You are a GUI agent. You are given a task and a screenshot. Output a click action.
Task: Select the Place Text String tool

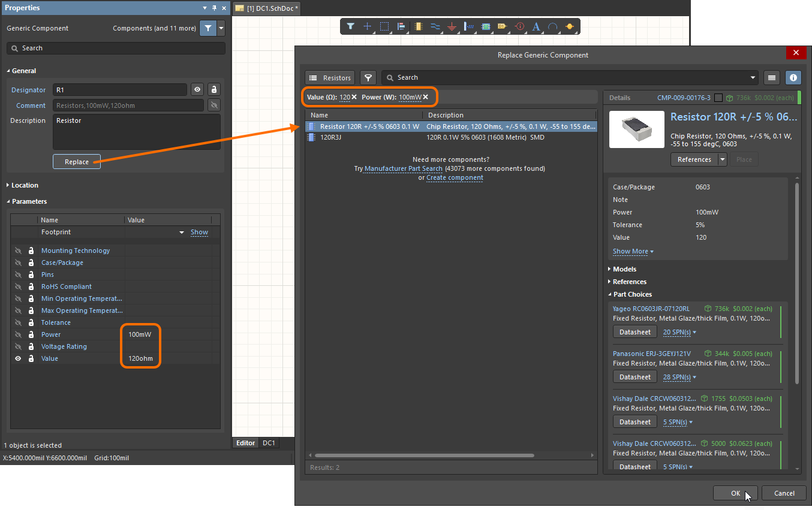(x=535, y=26)
